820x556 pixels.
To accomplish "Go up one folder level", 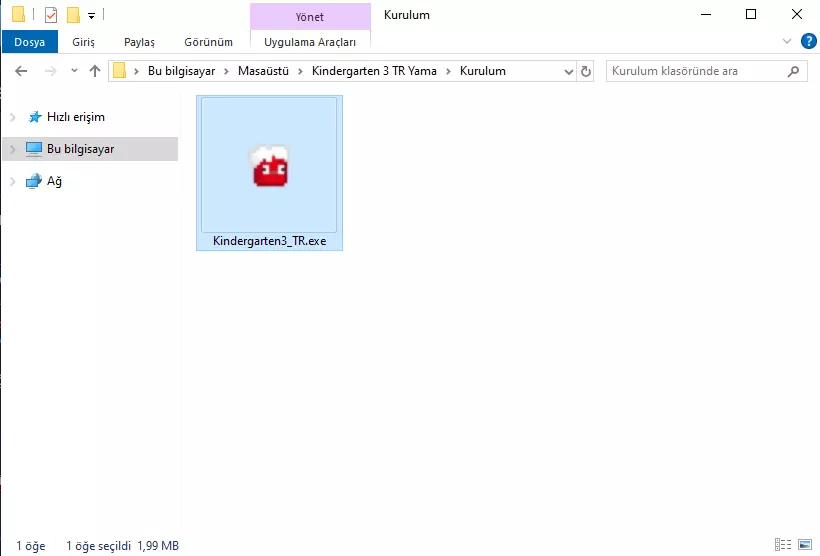I will pos(95,71).
